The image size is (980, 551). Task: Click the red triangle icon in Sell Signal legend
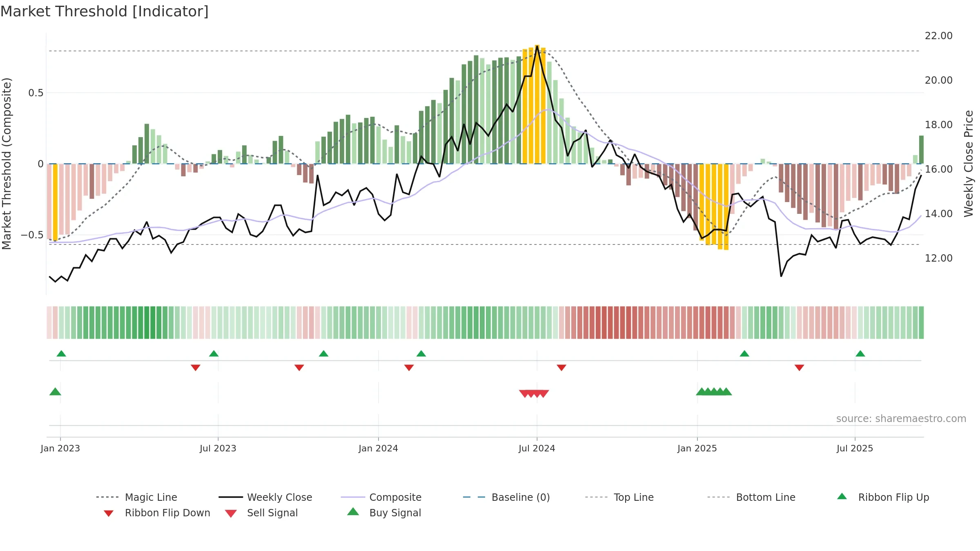click(231, 513)
